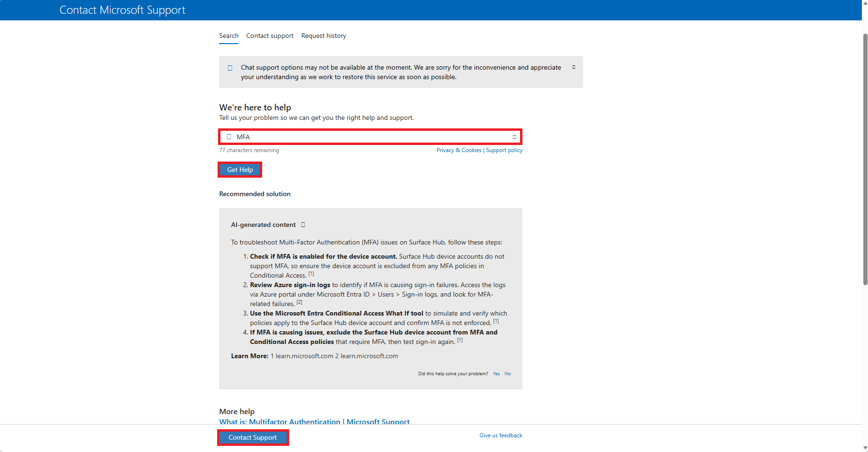Answer No to 'Did this help solve your problem?'
The height and width of the screenshot is (452, 868).
point(508,374)
